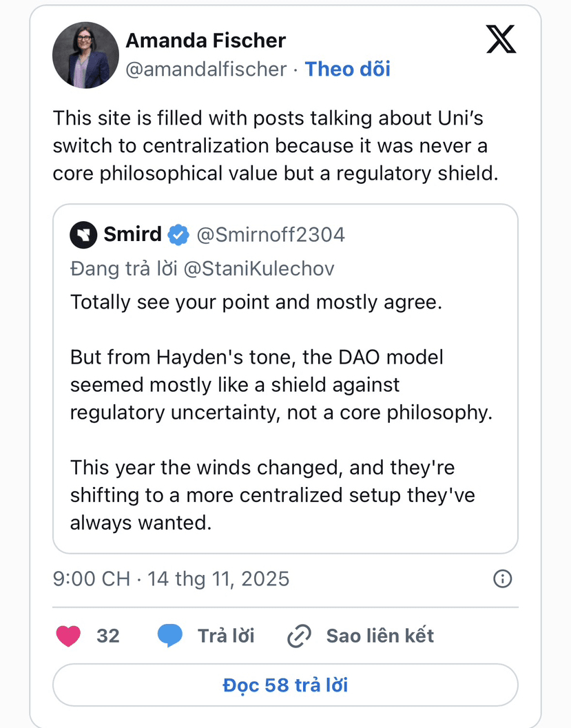The image size is (571, 728).
Task: Open the @amandalfischer handle link
Action: [205, 69]
